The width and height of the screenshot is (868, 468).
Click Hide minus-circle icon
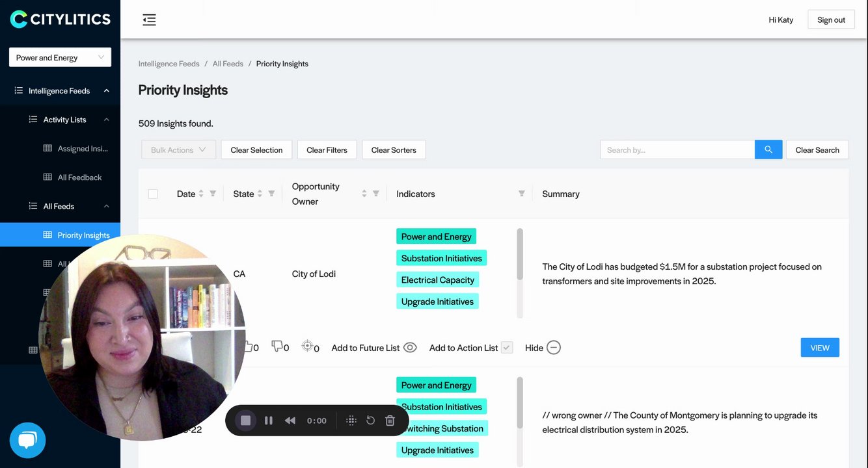point(553,348)
